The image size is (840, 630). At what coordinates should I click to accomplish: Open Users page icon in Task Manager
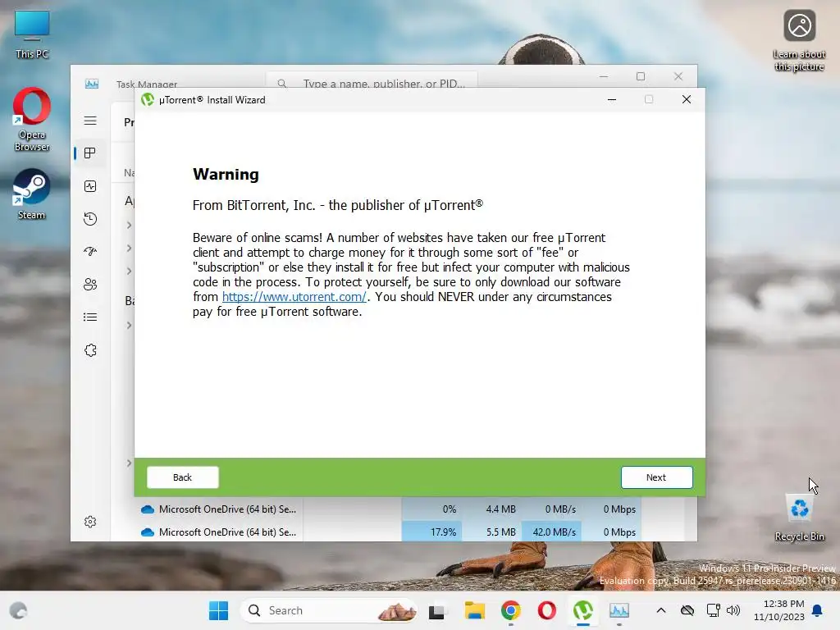pos(90,285)
